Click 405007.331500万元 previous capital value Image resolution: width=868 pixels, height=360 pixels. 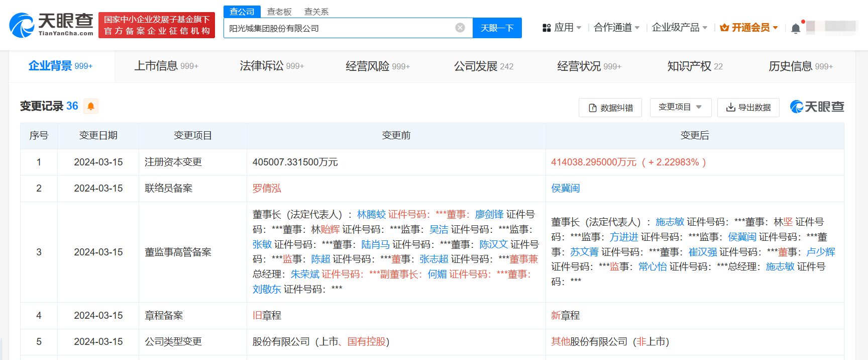coord(295,162)
